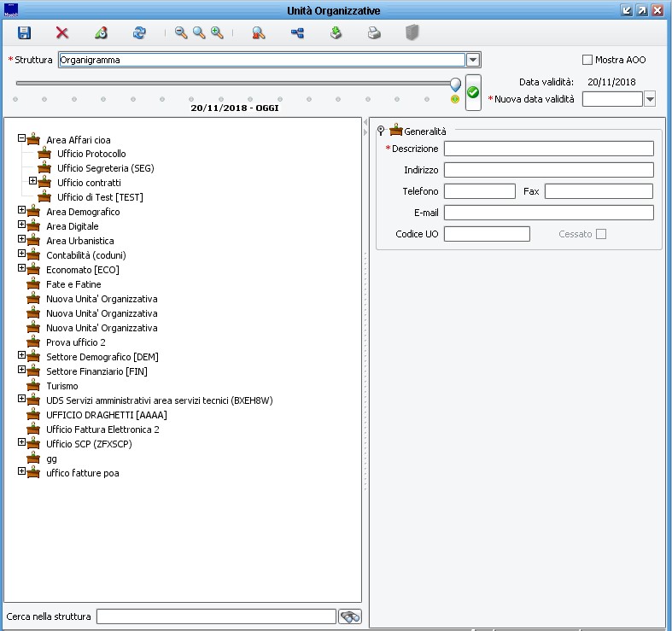
Task: Click the zoom in magnifier icon
Action: coord(217,33)
